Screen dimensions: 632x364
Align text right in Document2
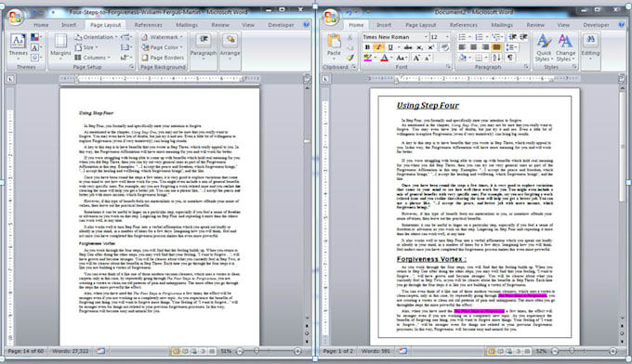pyautogui.click(x=485, y=47)
